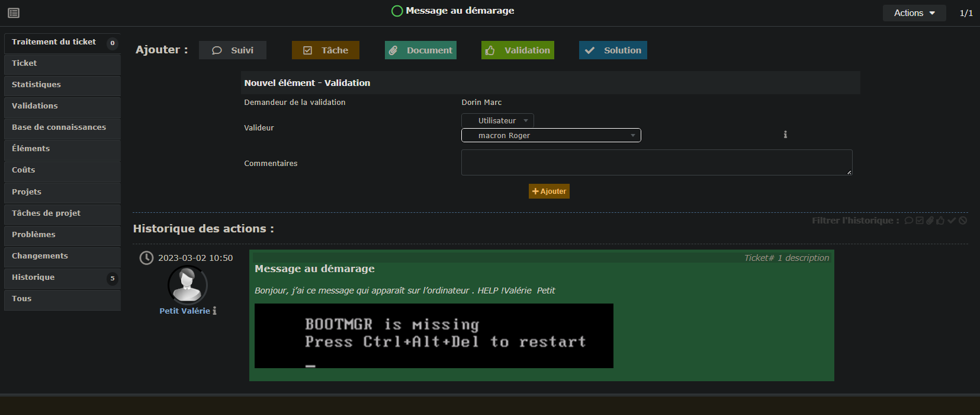Filter history by documents paperclip icon
This screenshot has height=415, width=980.
pos(930,221)
